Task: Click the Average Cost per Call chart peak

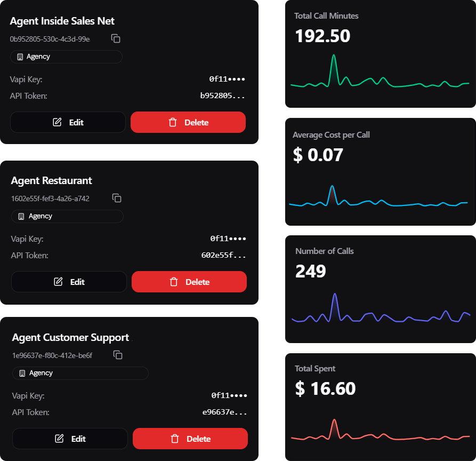Action: coord(332,187)
